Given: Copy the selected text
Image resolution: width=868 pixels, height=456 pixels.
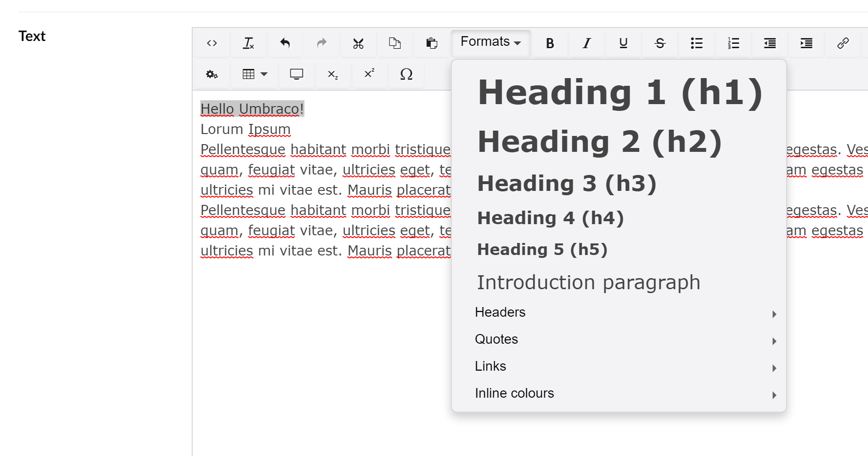Looking at the screenshot, I should coord(395,43).
